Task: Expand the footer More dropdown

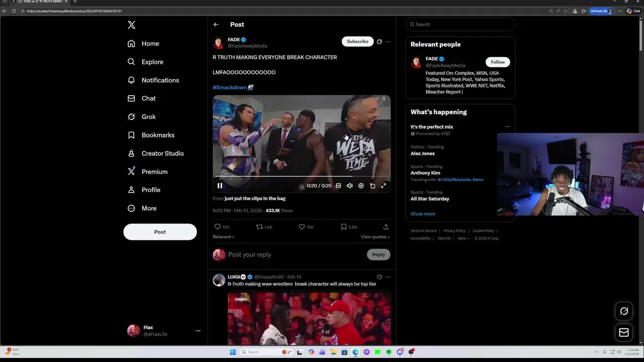Action: [463, 238]
